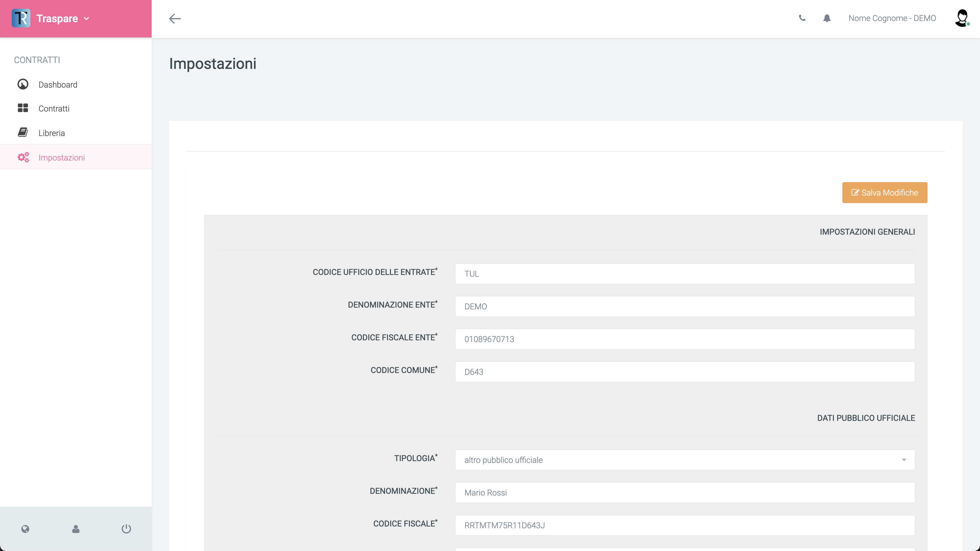Screen dimensions: 980x551
Task: Click the globe icon in sidebar footer
Action: point(25,529)
